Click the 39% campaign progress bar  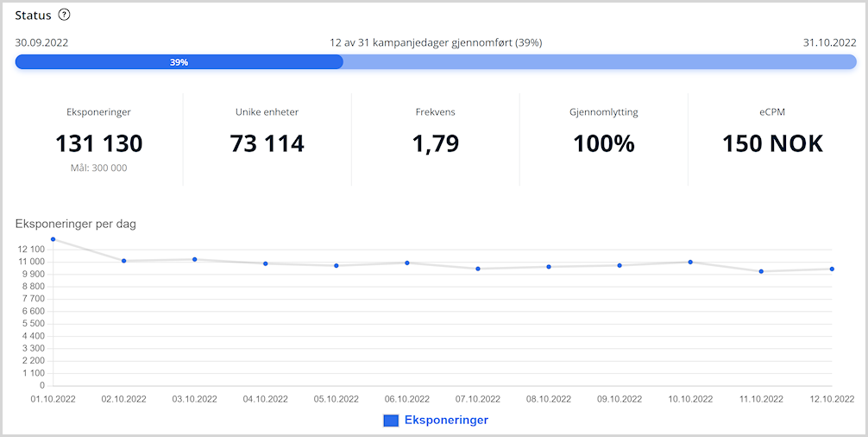pos(436,62)
